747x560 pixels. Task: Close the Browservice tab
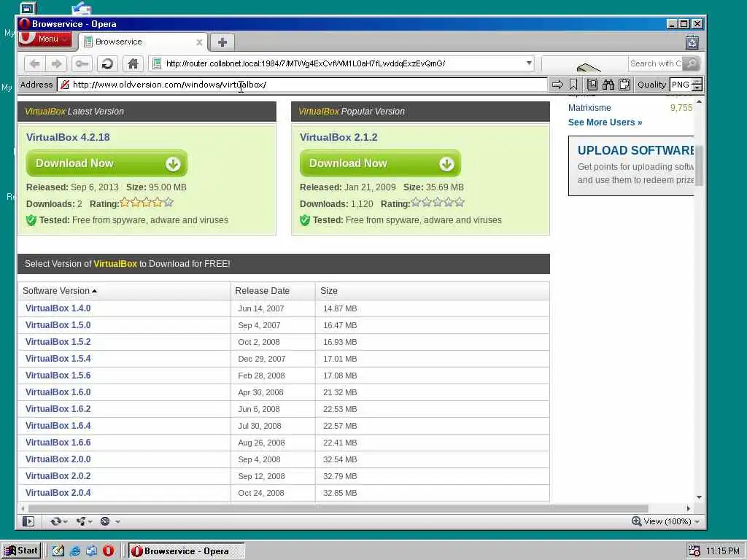click(199, 42)
